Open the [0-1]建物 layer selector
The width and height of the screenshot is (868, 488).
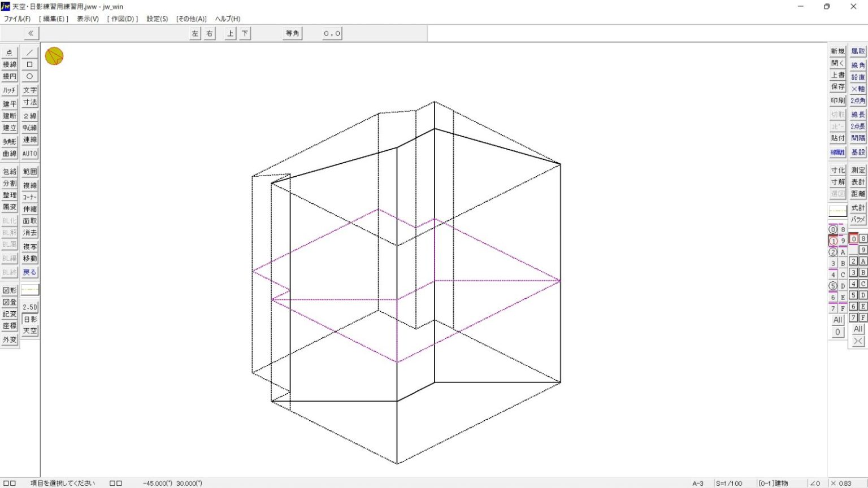click(x=774, y=483)
